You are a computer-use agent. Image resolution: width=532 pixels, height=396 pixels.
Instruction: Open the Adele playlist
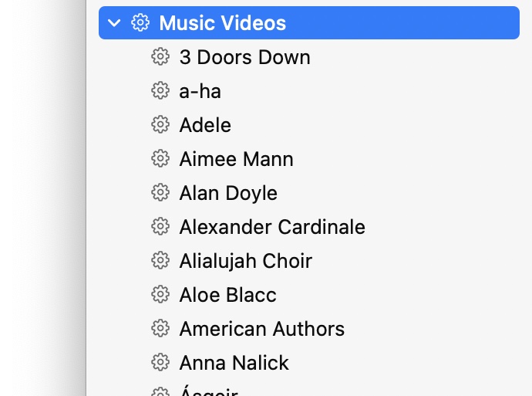click(205, 125)
